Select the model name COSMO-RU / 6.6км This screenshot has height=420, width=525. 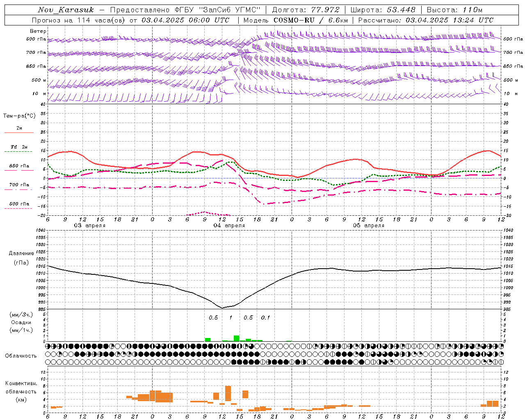[310, 20]
